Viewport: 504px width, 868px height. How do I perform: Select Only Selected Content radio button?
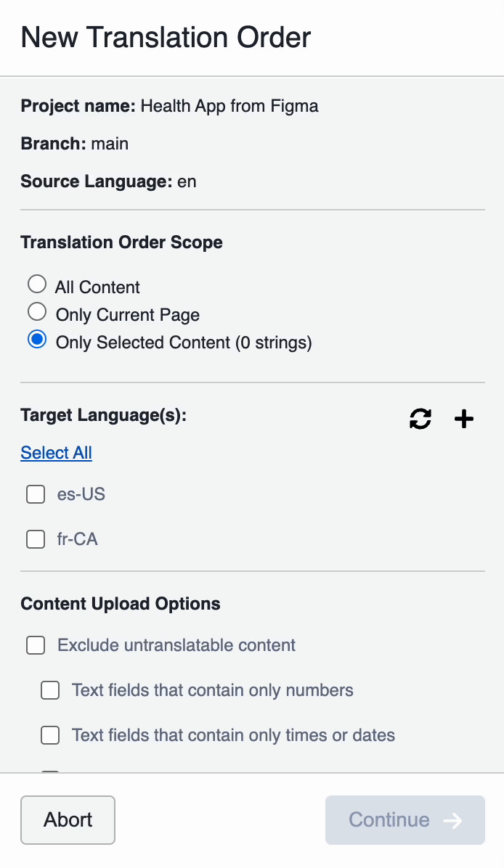[x=37, y=340]
